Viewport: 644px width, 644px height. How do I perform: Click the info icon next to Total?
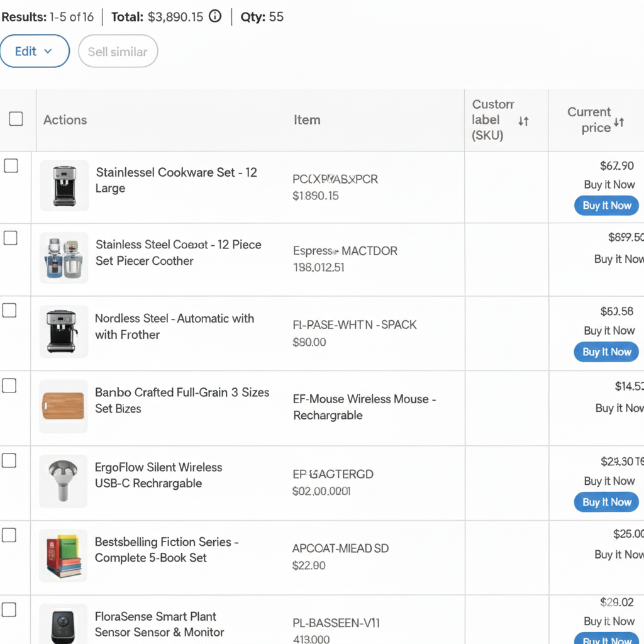point(215,17)
